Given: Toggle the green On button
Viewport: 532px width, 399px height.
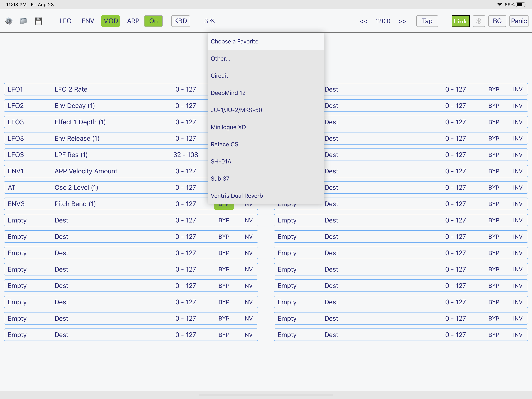Looking at the screenshot, I should (153, 21).
